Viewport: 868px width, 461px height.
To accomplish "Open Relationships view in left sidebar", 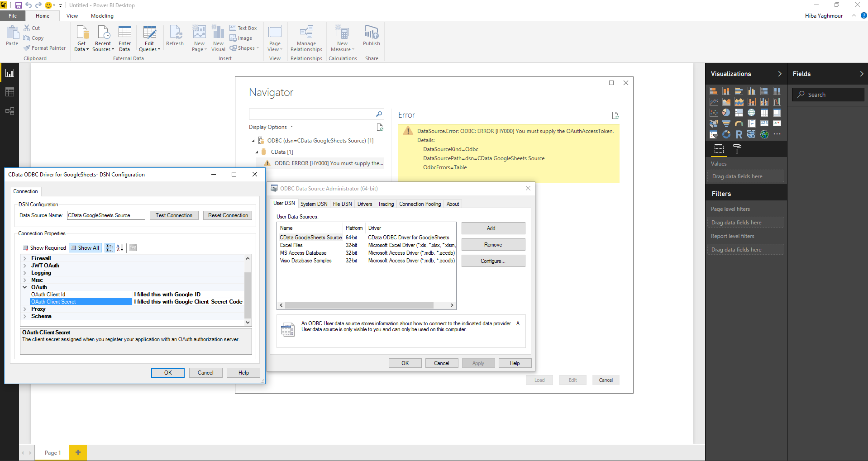I will 10,111.
